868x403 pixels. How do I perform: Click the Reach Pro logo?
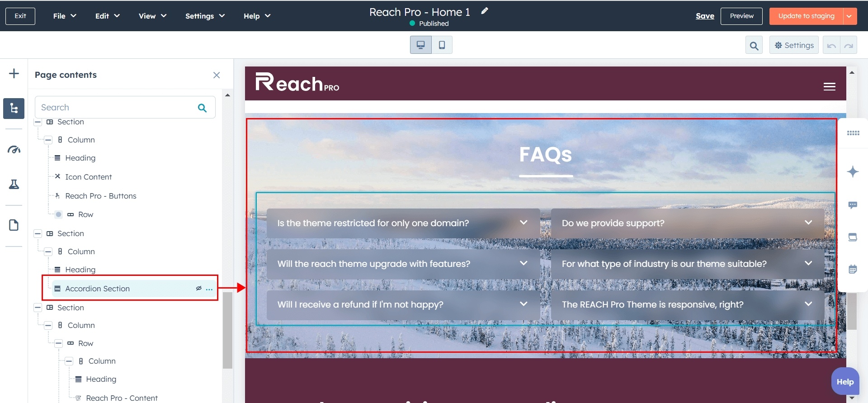[x=297, y=82]
